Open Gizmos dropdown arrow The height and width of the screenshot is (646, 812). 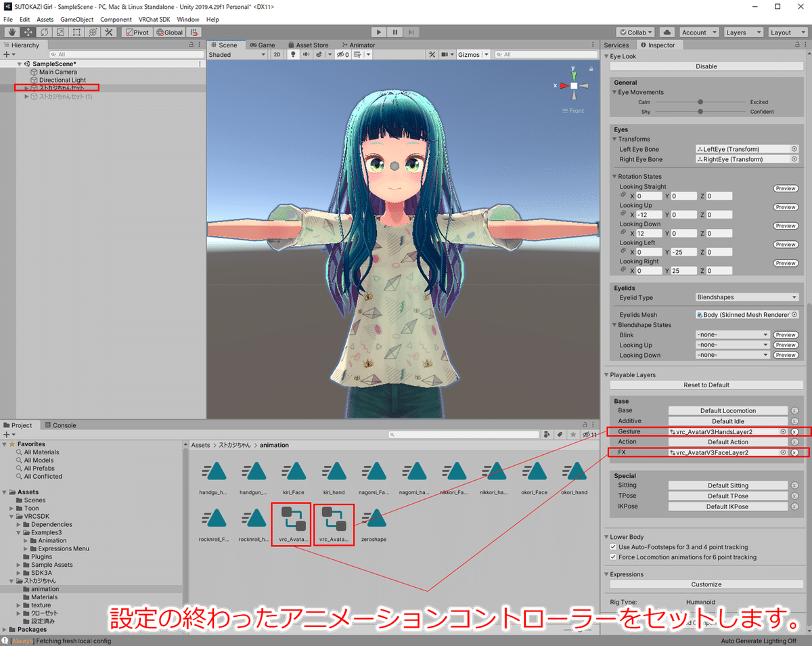(x=485, y=54)
